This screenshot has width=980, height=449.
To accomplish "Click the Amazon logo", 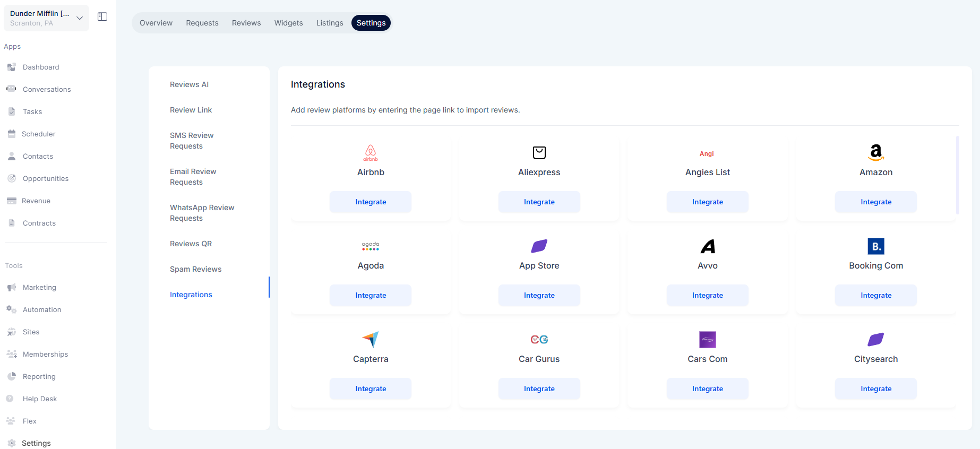I will (x=876, y=153).
